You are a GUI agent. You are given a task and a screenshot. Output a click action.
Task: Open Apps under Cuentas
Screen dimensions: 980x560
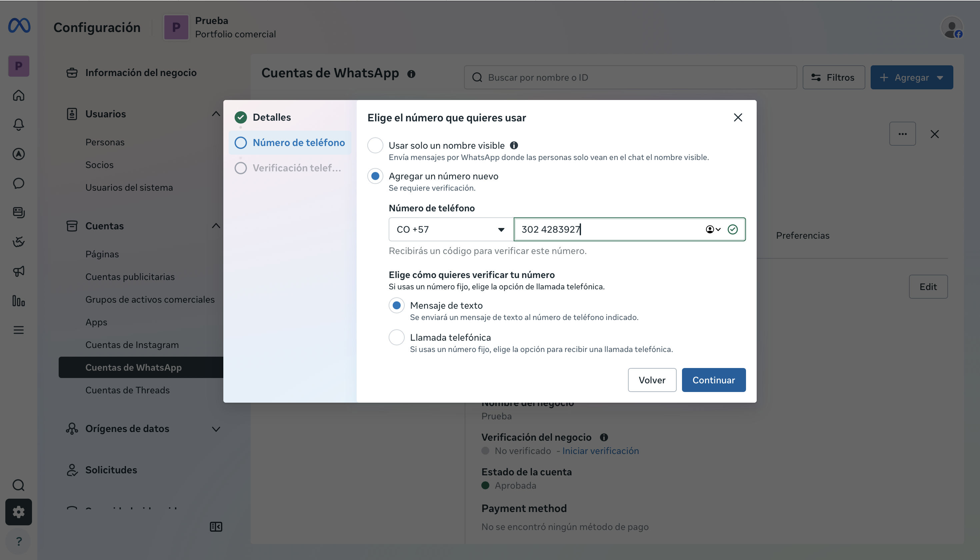(96, 322)
